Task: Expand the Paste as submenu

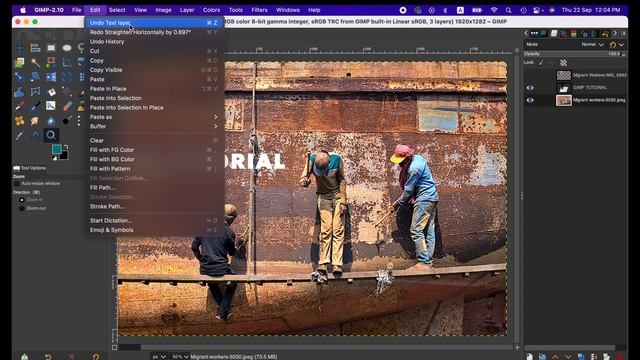Action: (x=153, y=117)
